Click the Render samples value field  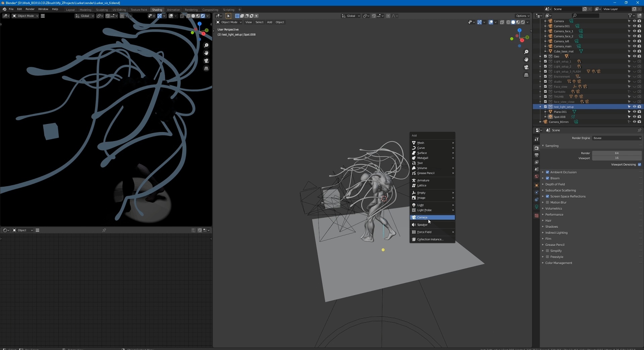coord(616,153)
